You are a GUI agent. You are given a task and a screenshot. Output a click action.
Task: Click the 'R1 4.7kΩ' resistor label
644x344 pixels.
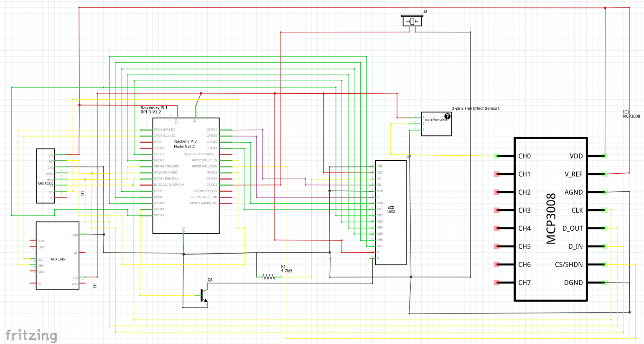(286, 269)
